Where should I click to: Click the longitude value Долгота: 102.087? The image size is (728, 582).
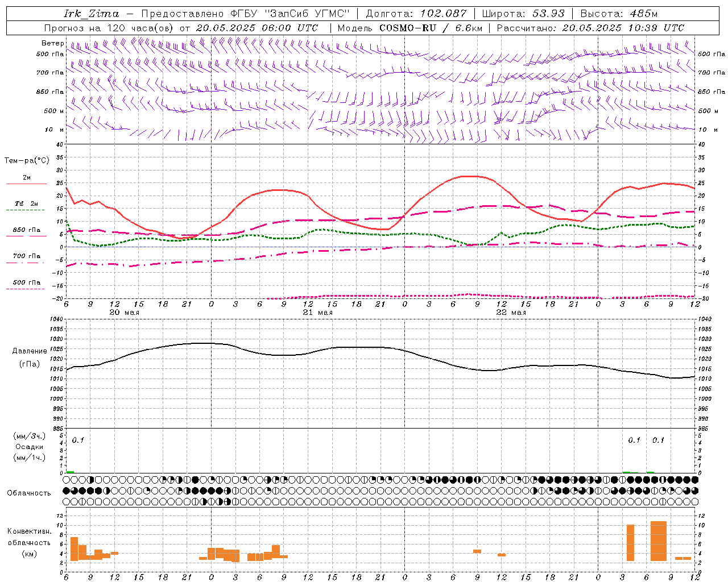[416, 14]
